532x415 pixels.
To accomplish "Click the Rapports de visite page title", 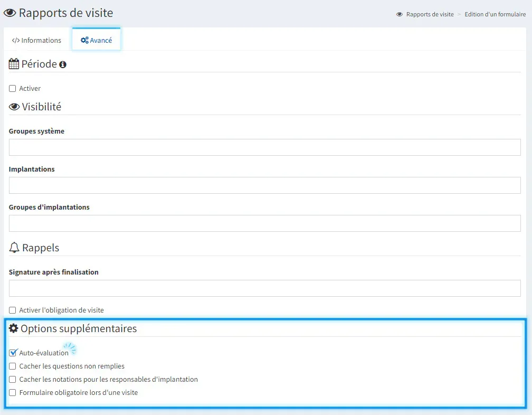I will click(x=66, y=13).
